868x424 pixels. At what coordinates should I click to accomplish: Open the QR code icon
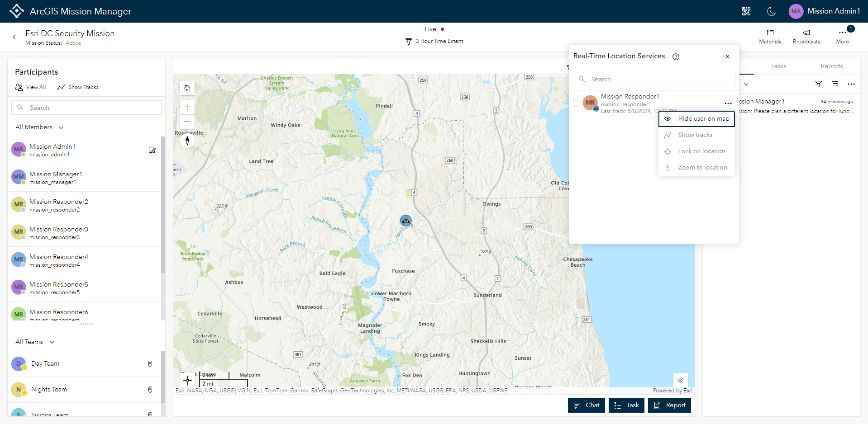pos(746,11)
